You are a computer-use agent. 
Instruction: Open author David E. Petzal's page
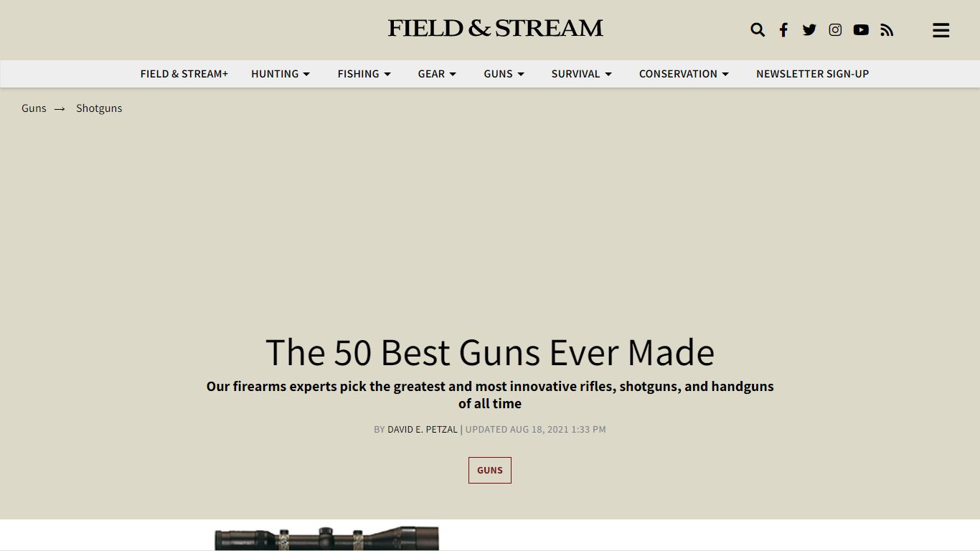point(423,430)
